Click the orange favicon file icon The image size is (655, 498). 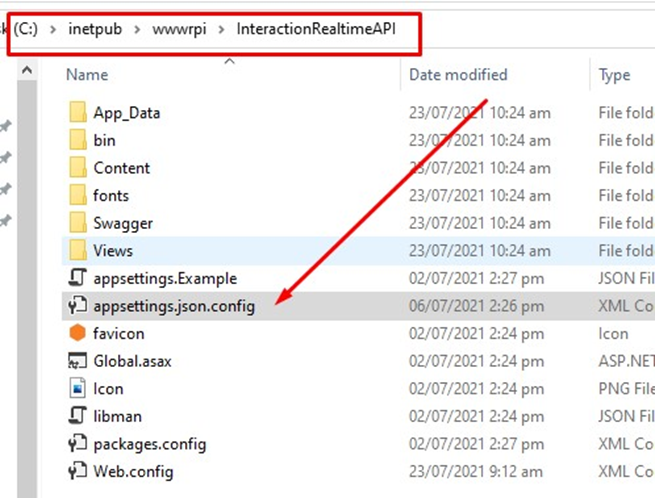[x=78, y=333]
